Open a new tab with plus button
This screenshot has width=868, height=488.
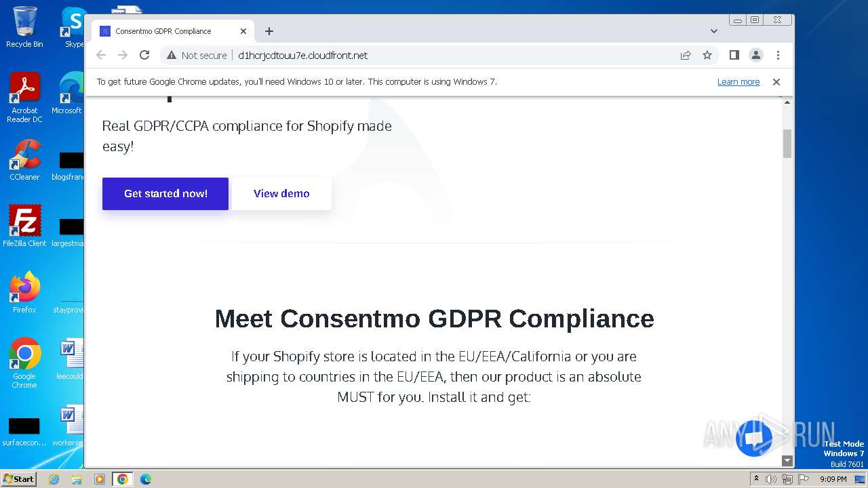coord(269,31)
